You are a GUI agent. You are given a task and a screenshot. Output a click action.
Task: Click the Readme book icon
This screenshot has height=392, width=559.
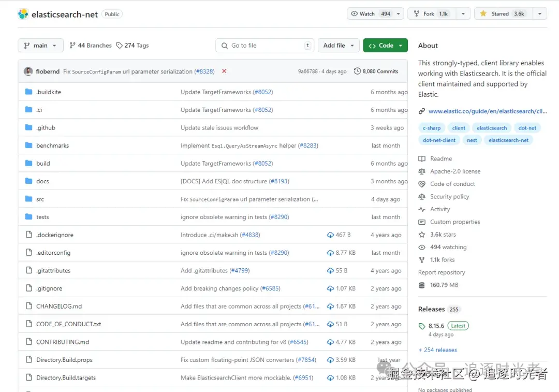click(422, 159)
